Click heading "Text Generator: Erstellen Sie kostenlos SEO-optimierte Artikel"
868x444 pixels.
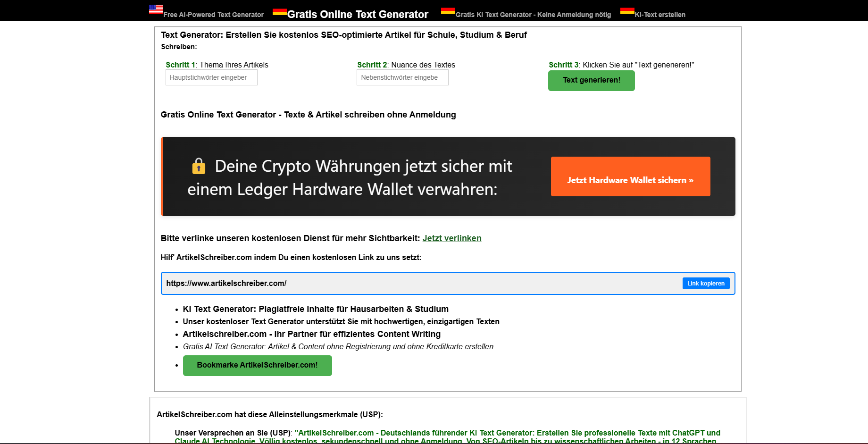tap(344, 35)
